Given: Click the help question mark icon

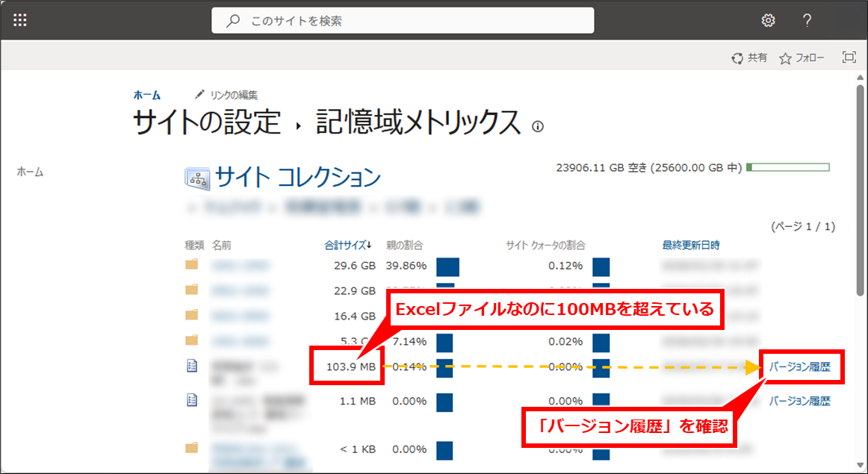Looking at the screenshot, I should [x=807, y=20].
